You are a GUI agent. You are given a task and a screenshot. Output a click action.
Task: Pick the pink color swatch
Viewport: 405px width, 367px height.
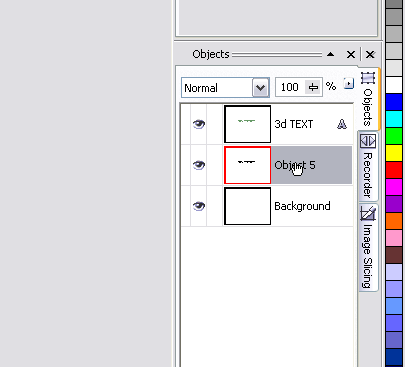tap(394, 238)
